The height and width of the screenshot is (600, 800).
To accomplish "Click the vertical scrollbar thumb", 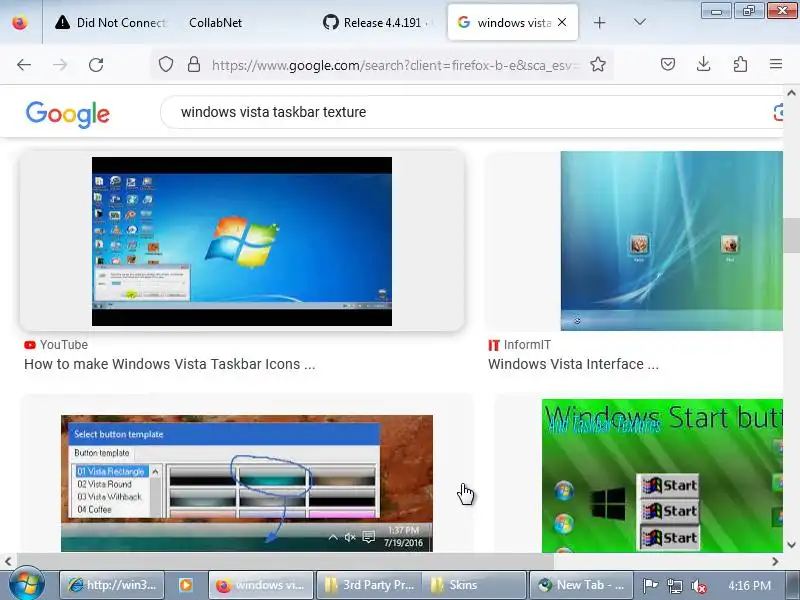I will coord(791,235).
